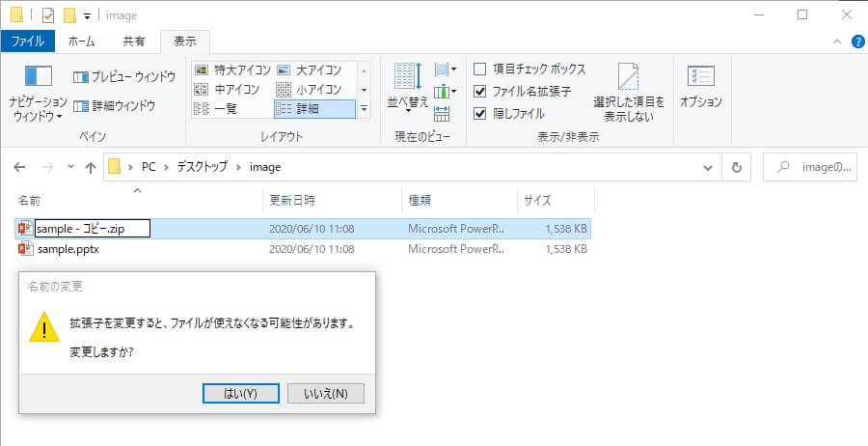Viewport: 868px width, 446px height.
Task: Click image in the address path
Action: click(x=265, y=167)
